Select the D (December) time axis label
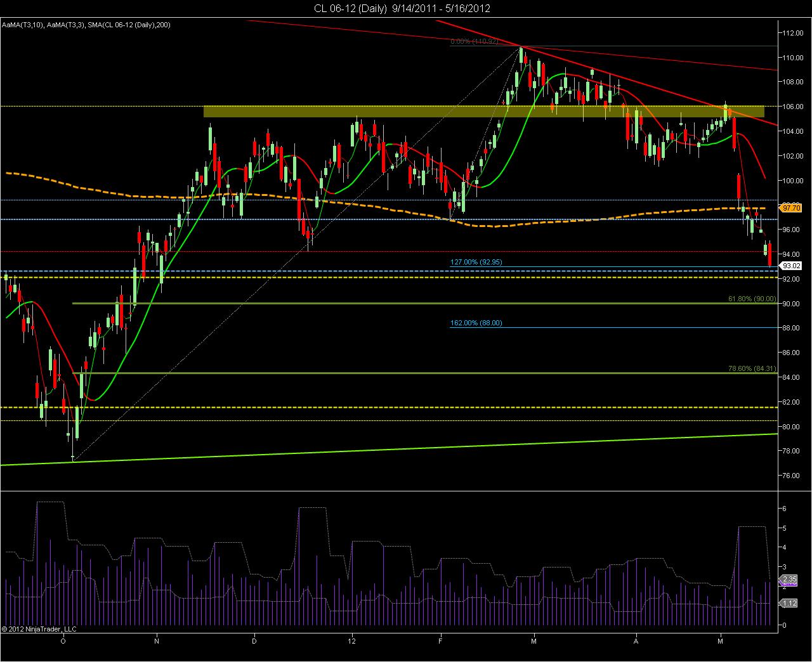The height and width of the screenshot is (662, 812). coord(254,641)
